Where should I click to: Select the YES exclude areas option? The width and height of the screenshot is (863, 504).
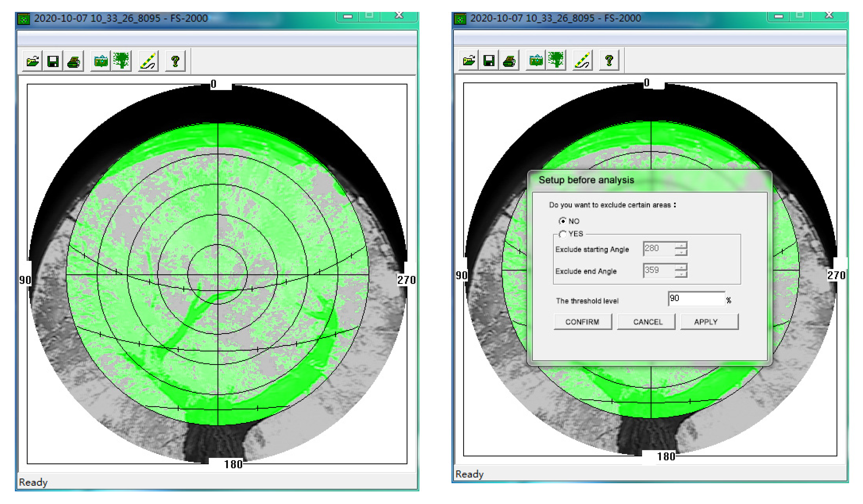coord(562,234)
